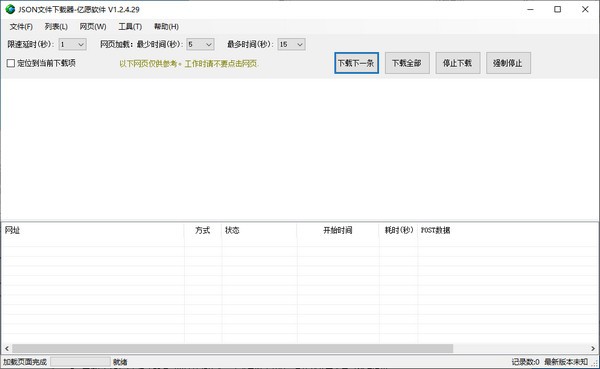Image resolution: width=600 pixels, height=369 pixels.
Task: Click the 停止下载 button
Action: point(458,63)
